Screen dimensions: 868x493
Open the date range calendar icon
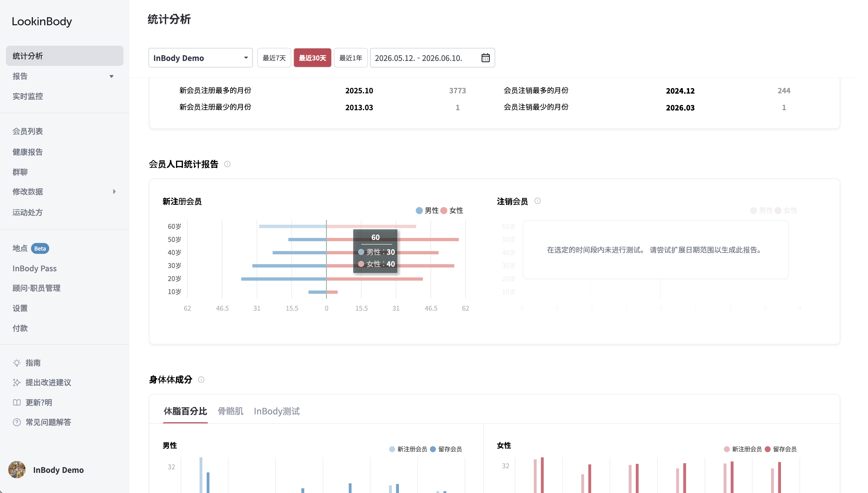(x=485, y=58)
